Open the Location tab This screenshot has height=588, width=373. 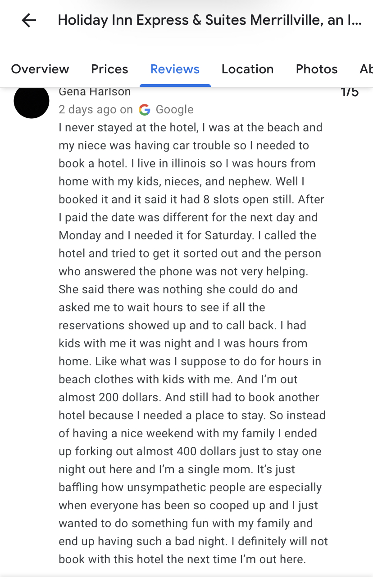click(247, 69)
